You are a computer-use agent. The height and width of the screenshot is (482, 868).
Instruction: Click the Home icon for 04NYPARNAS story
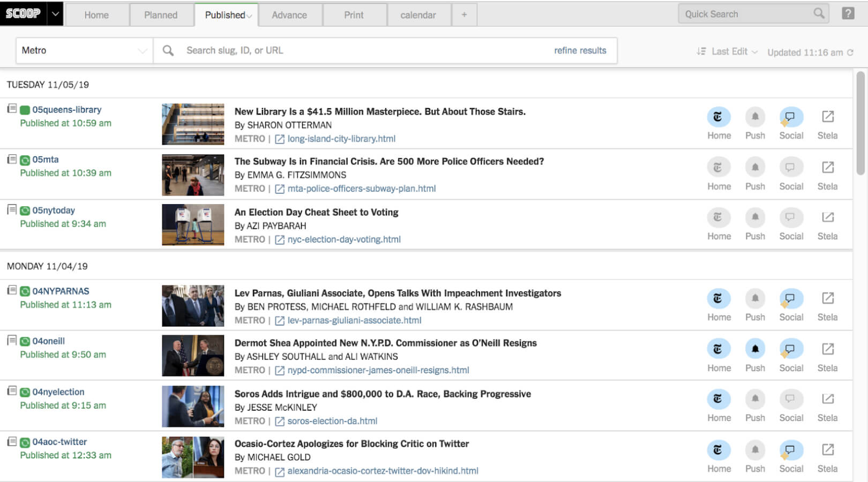point(719,298)
